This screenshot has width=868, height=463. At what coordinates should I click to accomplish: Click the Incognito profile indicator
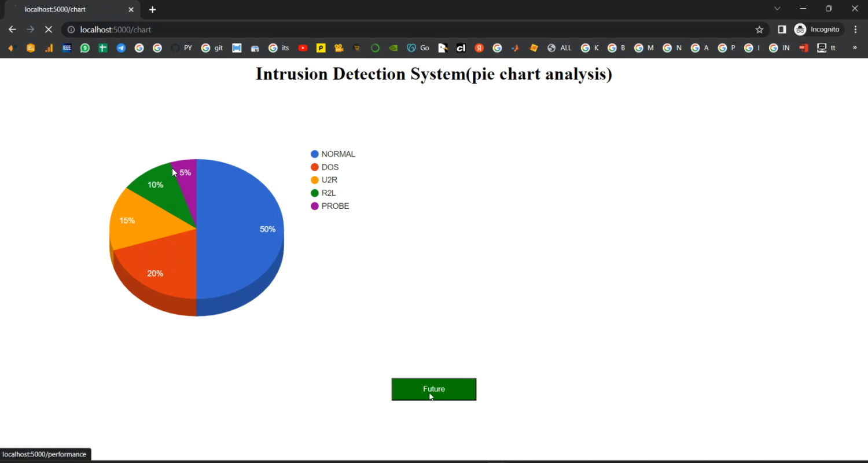tap(818, 30)
